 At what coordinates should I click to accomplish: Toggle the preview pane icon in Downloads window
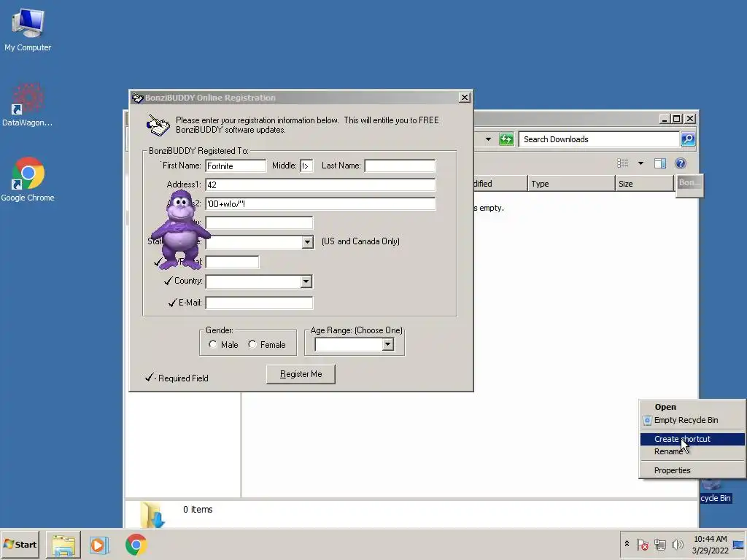coord(659,163)
